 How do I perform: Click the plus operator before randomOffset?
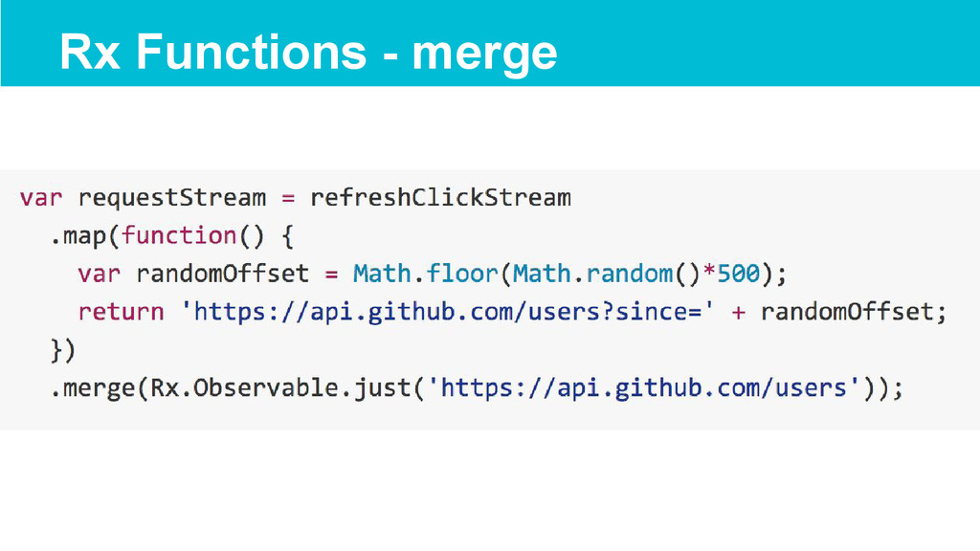pyautogui.click(x=738, y=313)
